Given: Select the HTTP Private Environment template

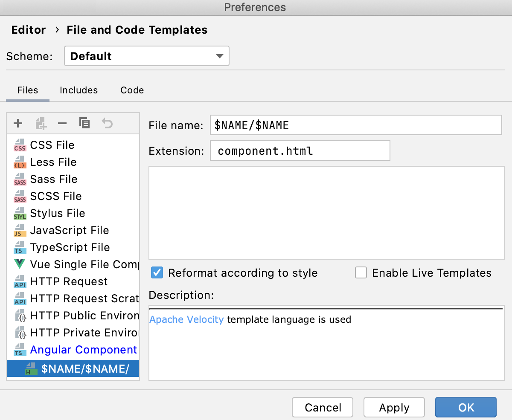Looking at the screenshot, I should 73,333.
